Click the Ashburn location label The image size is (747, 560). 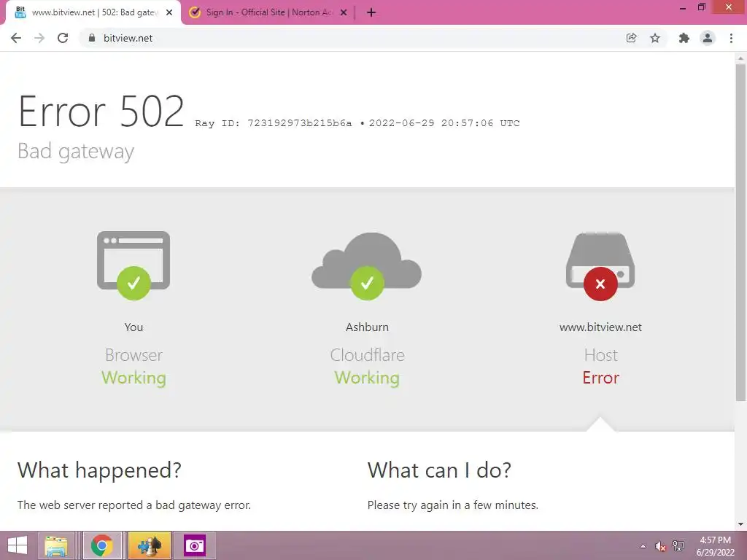point(367,327)
